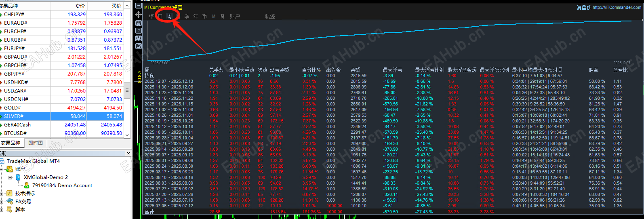This screenshot has width=644, height=219.
Task: Click the Demo Account user icon
Action: pyautogui.click(x=27, y=185)
